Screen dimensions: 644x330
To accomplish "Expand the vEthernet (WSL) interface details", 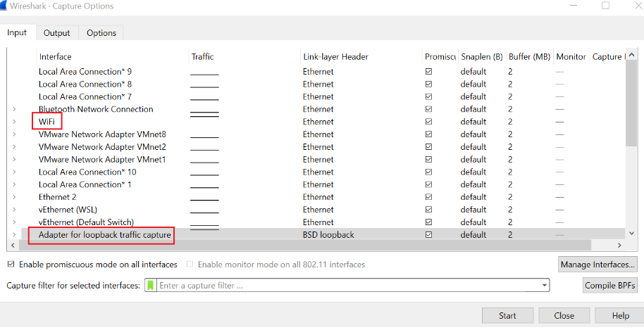I will tap(14, 210).
